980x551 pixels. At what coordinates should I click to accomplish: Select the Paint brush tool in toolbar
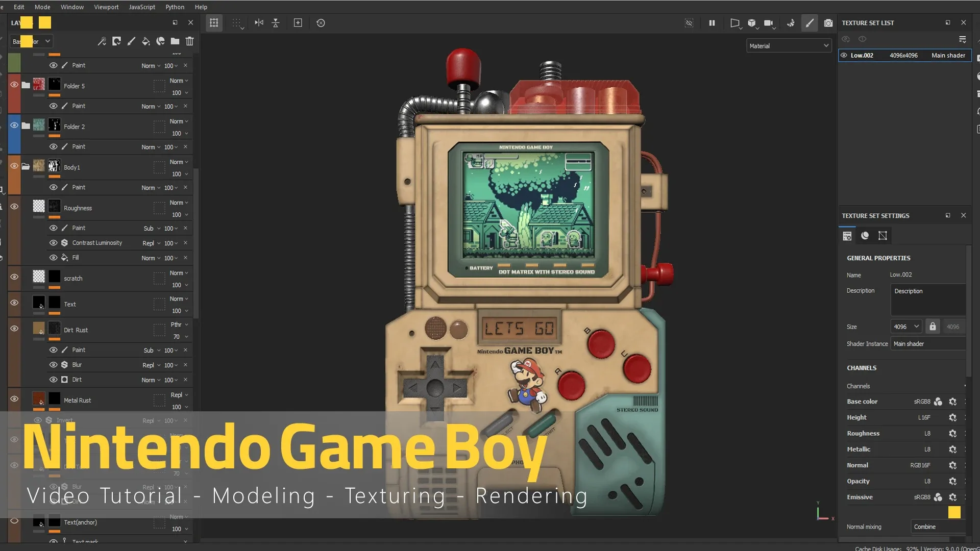tap(809, 23)
